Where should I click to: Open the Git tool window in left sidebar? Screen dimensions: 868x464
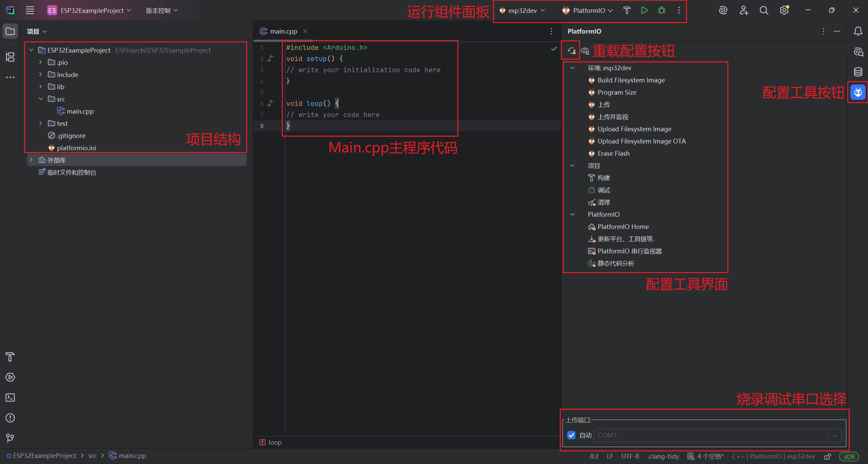click(10, 438)
